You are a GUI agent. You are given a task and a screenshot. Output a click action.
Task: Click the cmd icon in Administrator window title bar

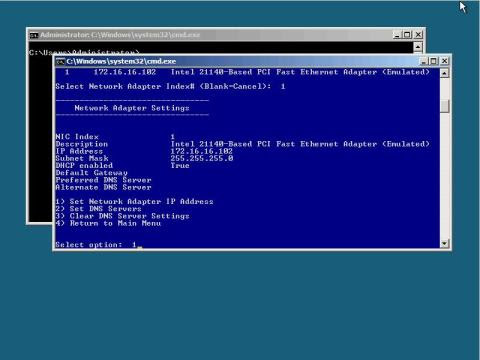coord(34,35)
